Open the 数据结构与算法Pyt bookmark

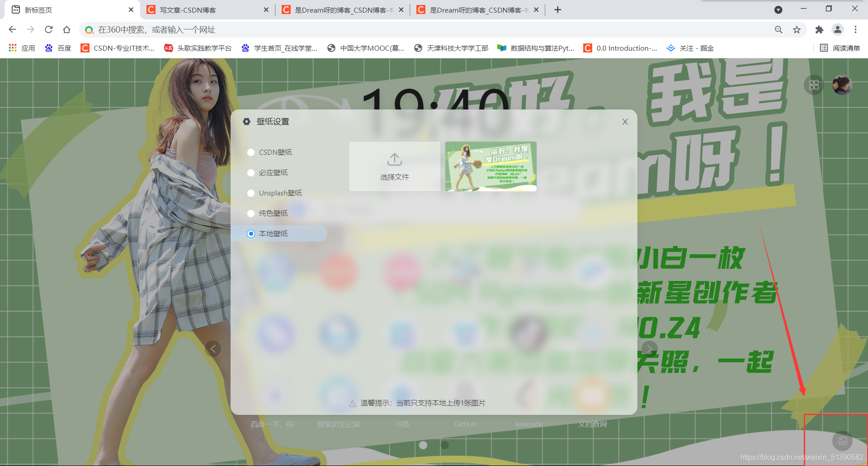click(x=536, y=48)
